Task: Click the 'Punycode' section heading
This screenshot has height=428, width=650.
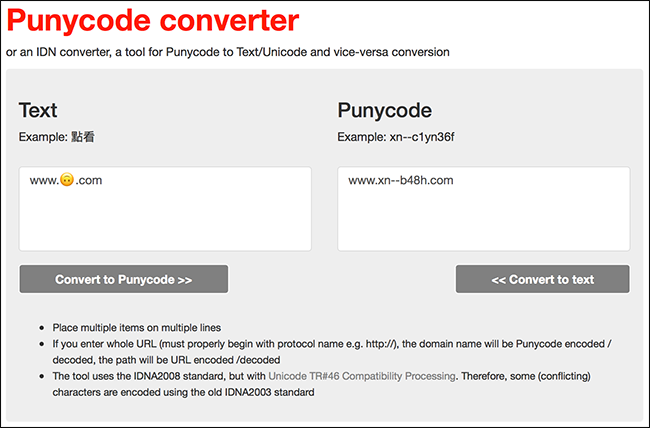Action: pyautogui.click(x=385, y=110)
